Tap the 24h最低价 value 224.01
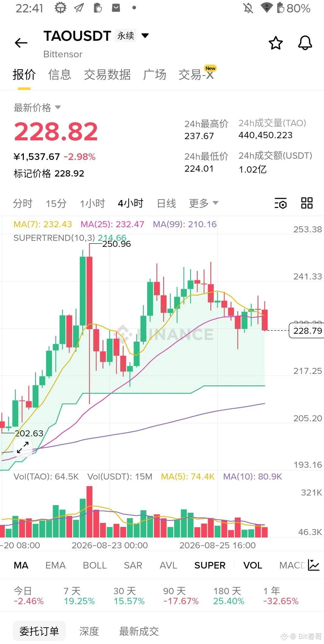 [x=199, y=169]
